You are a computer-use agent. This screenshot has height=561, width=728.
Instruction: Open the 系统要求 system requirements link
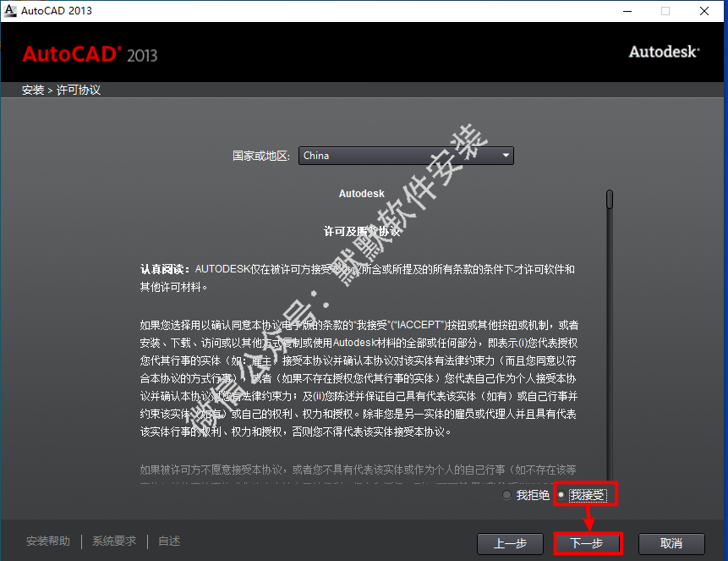[114, 541]
